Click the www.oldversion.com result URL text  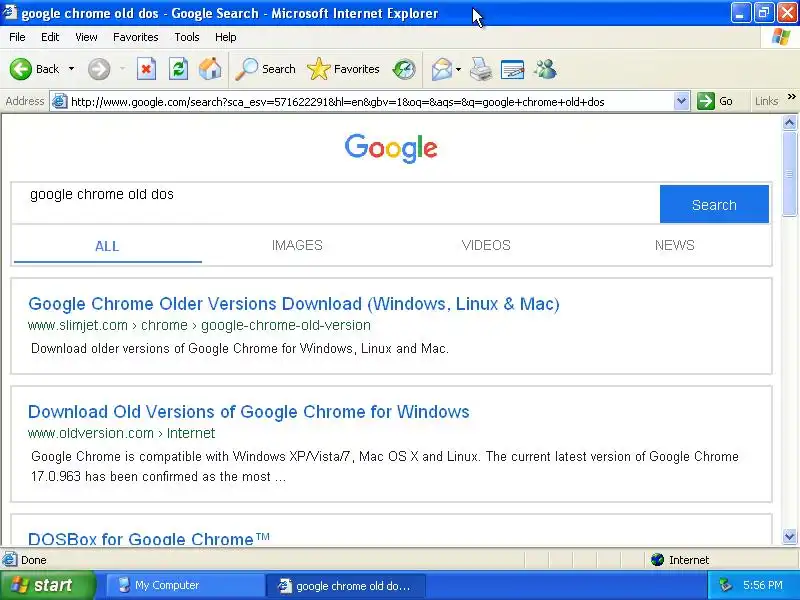click(x=121, y=433)
